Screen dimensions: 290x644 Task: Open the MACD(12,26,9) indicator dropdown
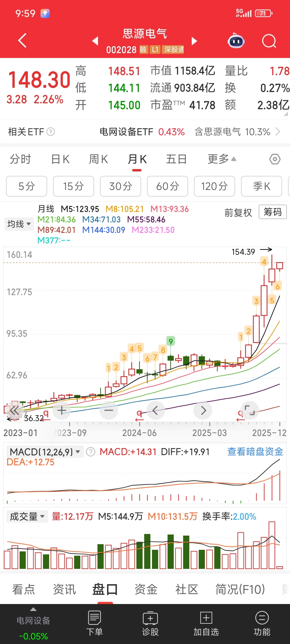point(45,452)
